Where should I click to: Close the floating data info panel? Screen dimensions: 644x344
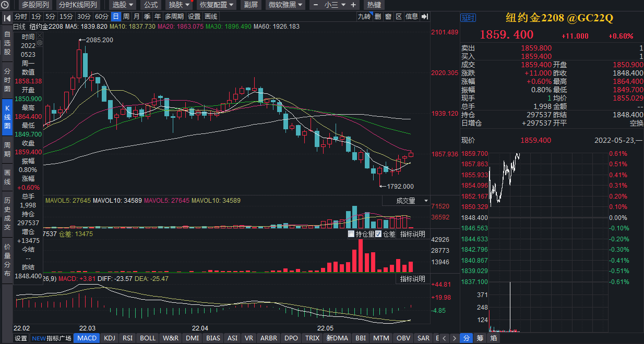click(39, 35)
